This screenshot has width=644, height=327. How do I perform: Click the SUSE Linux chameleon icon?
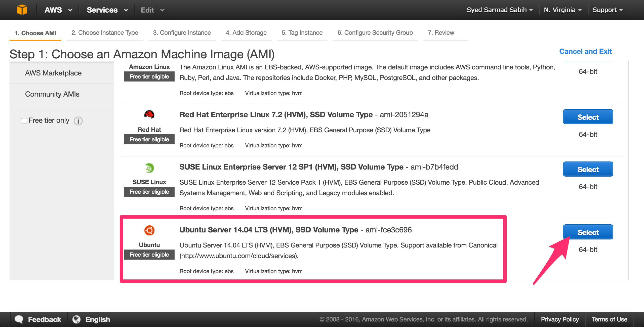click(149, 168)
